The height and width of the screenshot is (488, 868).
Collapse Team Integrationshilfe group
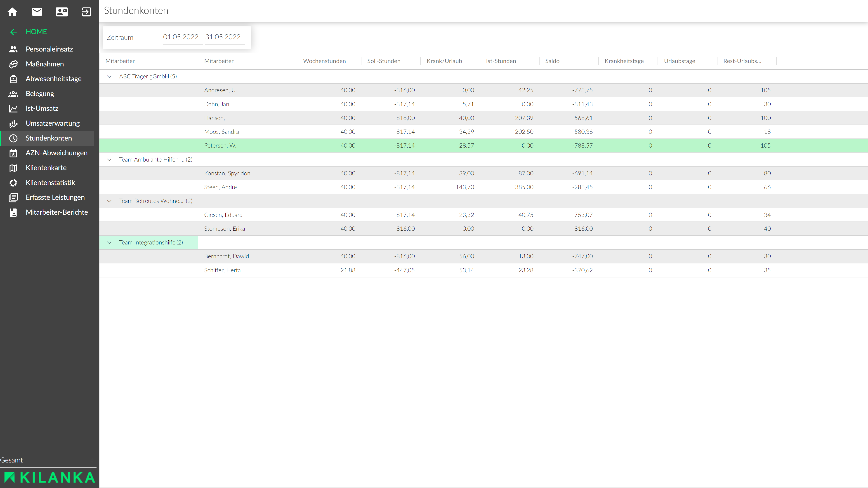click(x=109, y=242)
